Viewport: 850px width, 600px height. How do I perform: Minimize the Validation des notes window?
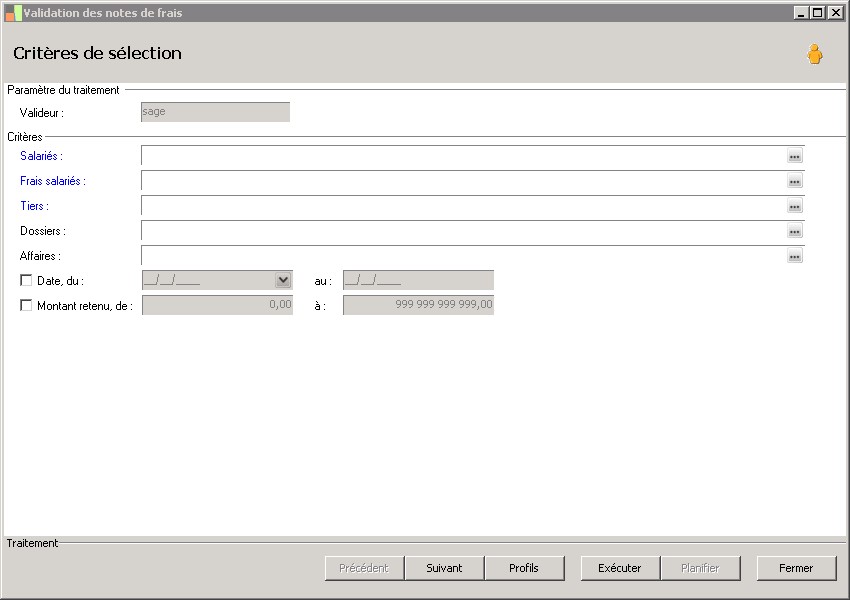pos(801,12)
